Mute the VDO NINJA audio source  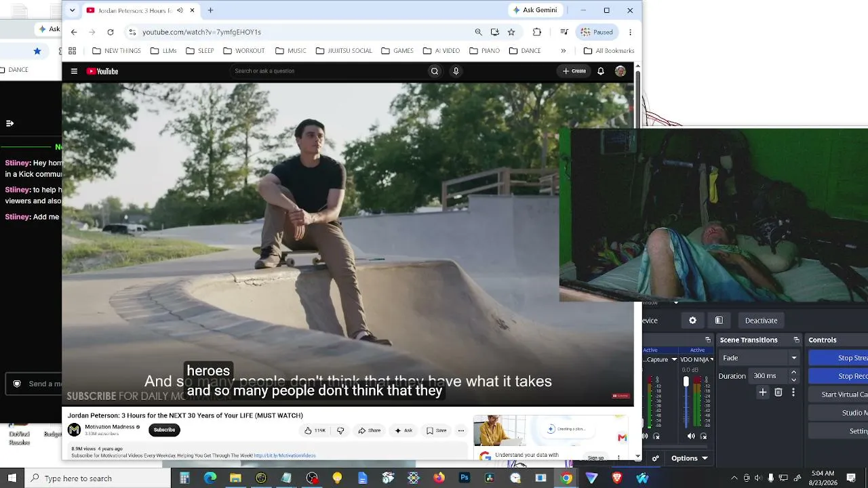click(x=691, y=436)
